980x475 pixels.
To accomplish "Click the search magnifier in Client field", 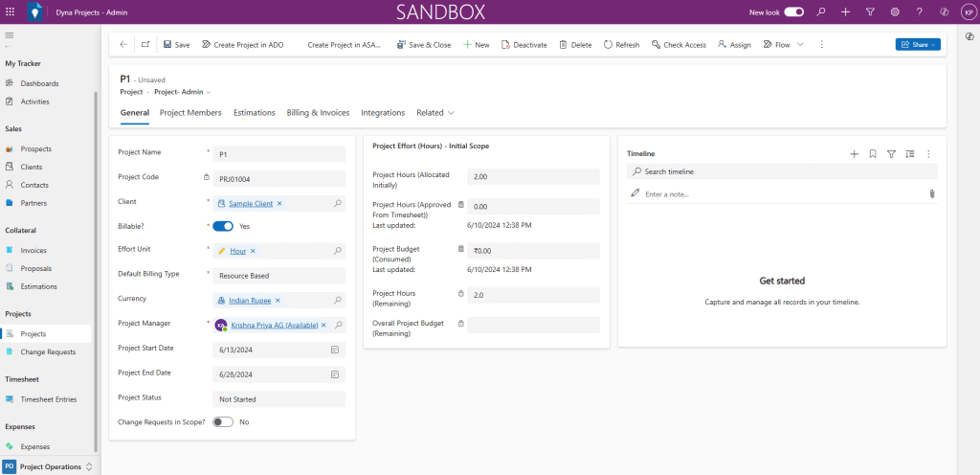I will pos(337,203).
